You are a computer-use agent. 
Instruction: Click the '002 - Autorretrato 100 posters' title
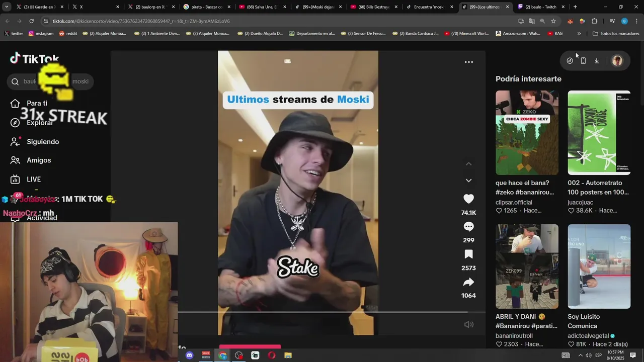pos(598,188)
